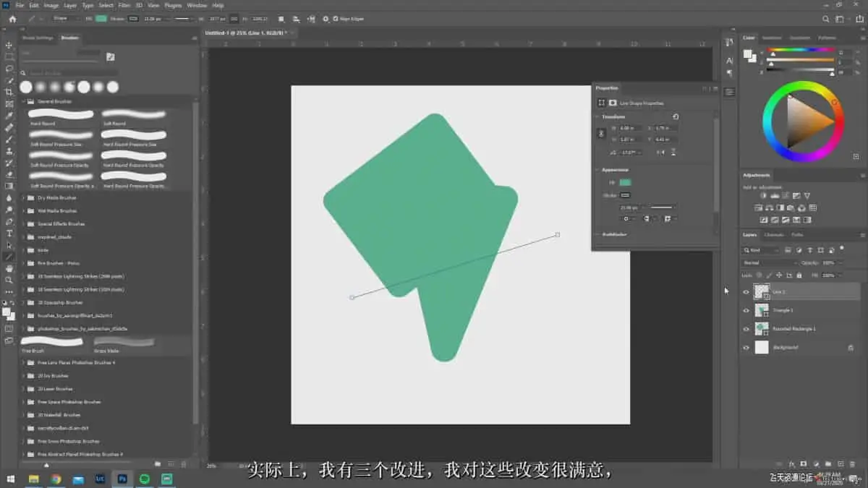Viewport: 868px width, 488px height.
Task: Delete layer using the trash icon
Action: click(852, 463)
